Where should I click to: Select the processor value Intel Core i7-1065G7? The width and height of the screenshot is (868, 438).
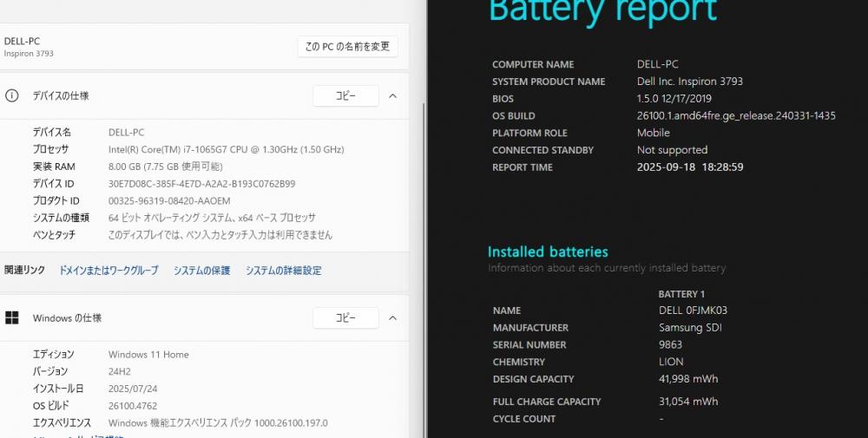coord(226,149)
